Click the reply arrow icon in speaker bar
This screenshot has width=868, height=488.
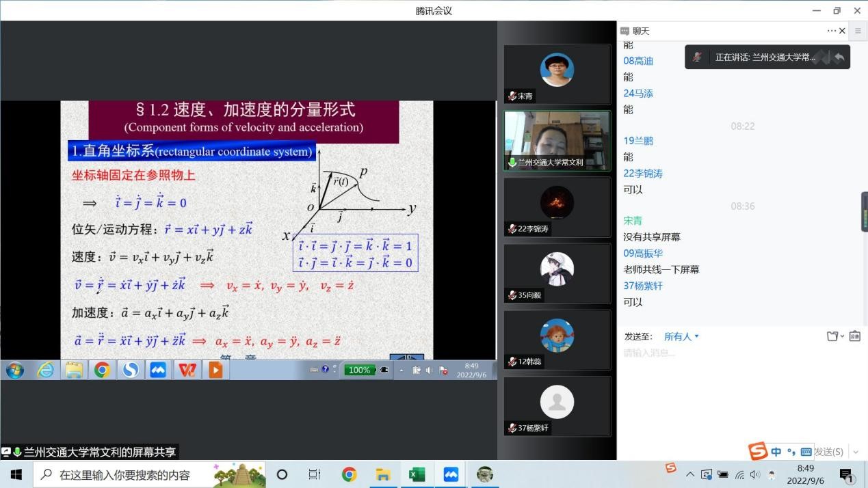[839, 57]
